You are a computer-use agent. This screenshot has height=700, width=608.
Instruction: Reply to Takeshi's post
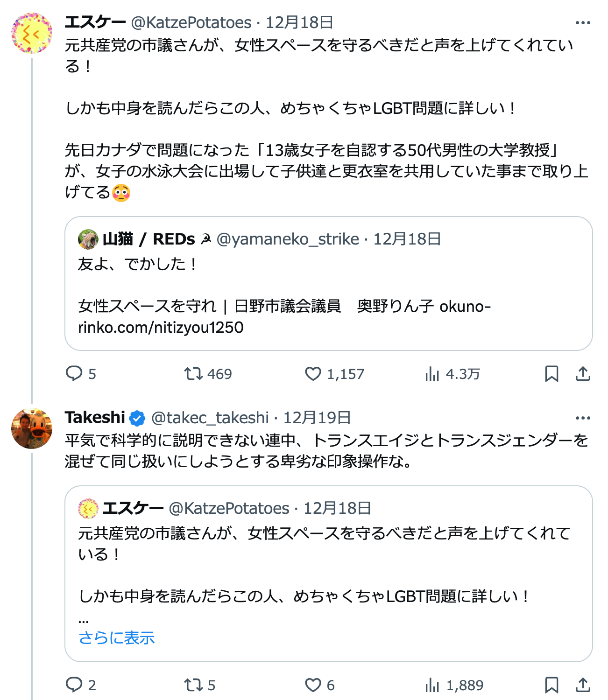click(74, 685)
